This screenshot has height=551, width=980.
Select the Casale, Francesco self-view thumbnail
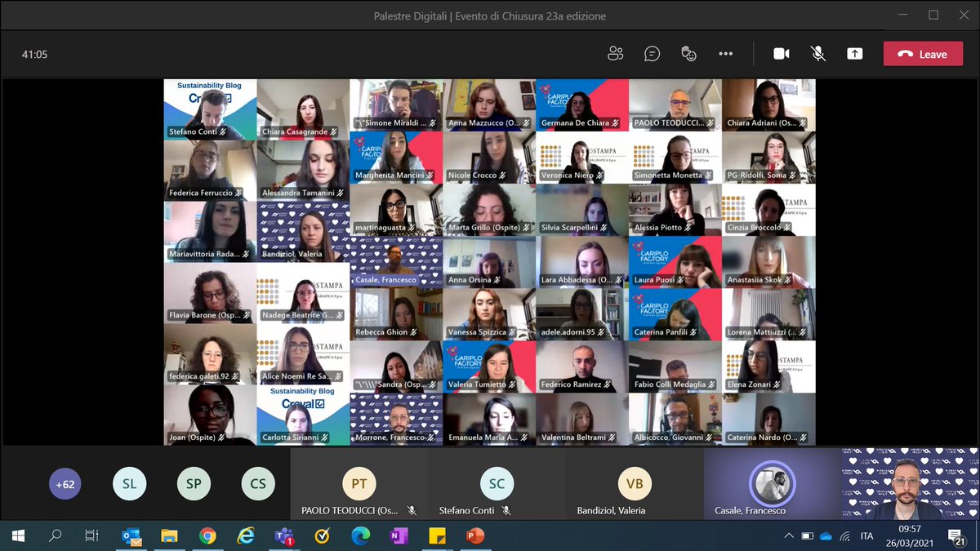[x=772, y=483]
